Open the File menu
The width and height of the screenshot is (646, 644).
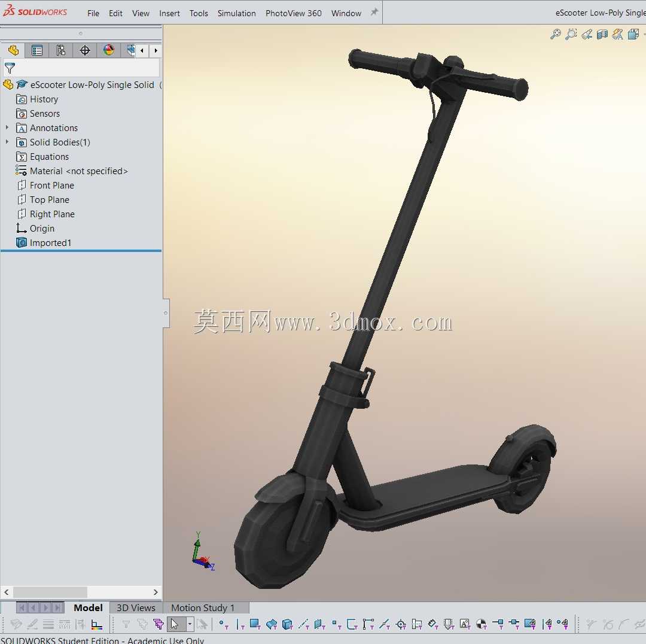[93, 13]
